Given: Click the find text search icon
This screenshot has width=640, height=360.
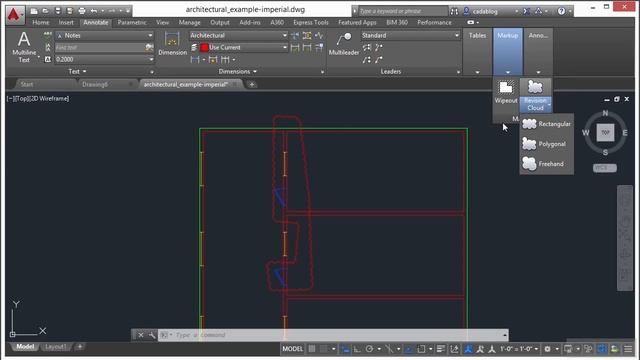Looking at the screenshot, I should coord(149,47).
